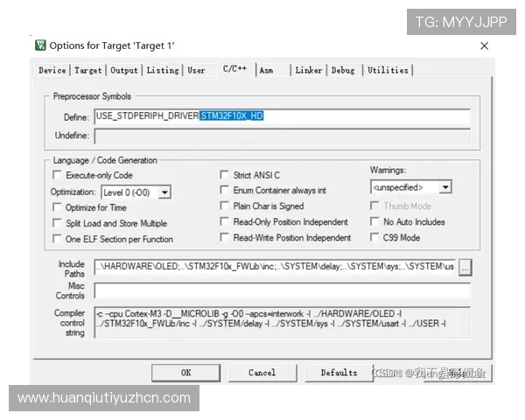Enable Execute-only Code checkbox

point(59,175)
